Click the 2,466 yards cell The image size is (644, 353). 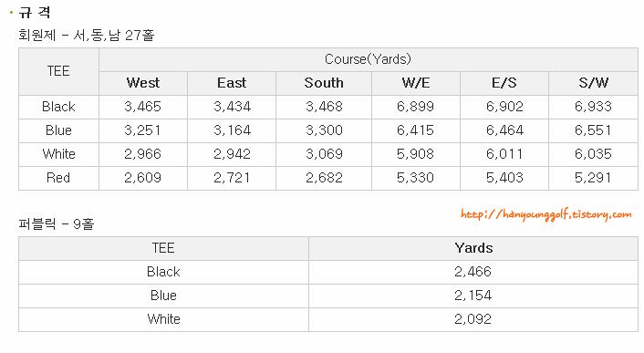click(473, 272)
